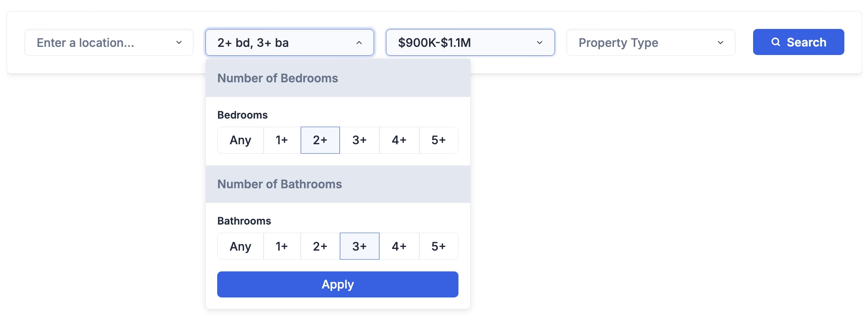868x326 pixels.
Task: Open the Property Type dropdown
Action: pyautogui.click(x=651, y=42)
